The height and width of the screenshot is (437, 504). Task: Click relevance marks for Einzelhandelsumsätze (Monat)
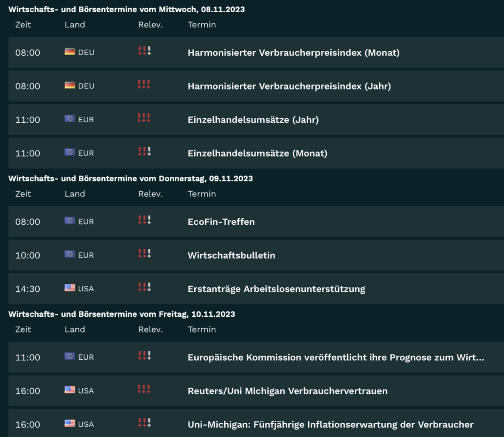click(x=144, y=152)
